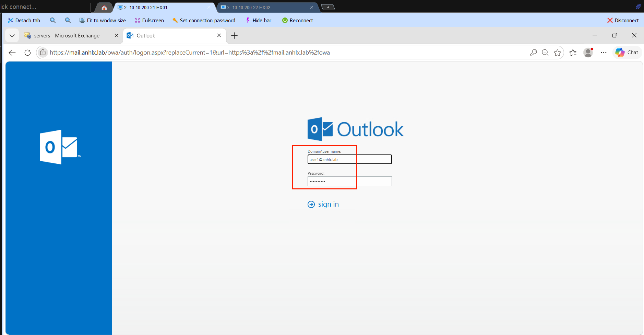Image resolution: width=644 pixels, height=335 pixels.
Task: Minimize the browser window
Action: [x=595, y=35]
